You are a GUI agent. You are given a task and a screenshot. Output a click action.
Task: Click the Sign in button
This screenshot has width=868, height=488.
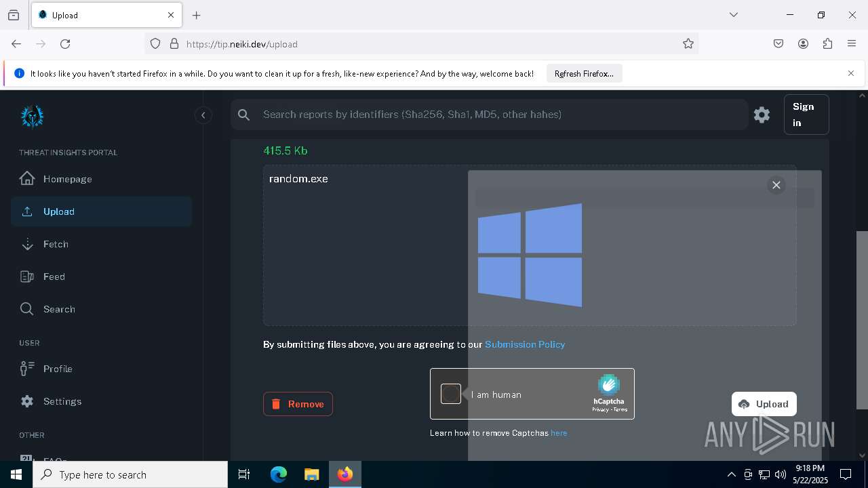[806, 115]
